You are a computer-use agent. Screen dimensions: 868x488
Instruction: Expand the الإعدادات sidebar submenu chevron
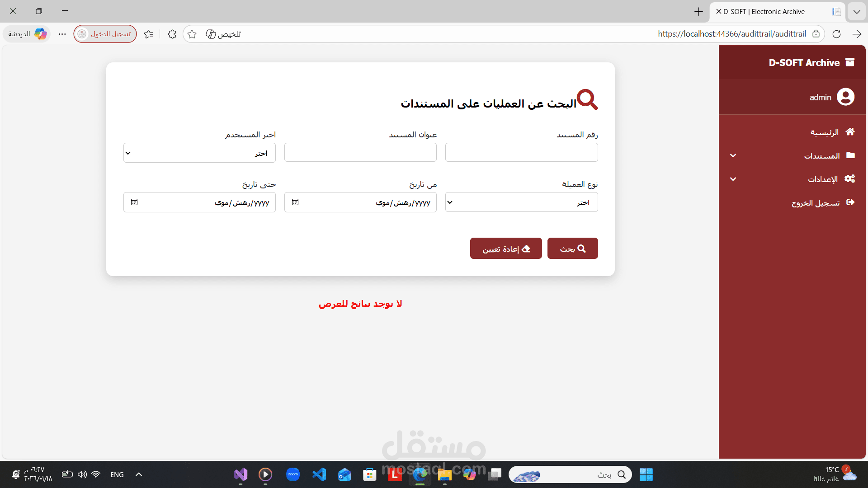(x=733, y=179)
